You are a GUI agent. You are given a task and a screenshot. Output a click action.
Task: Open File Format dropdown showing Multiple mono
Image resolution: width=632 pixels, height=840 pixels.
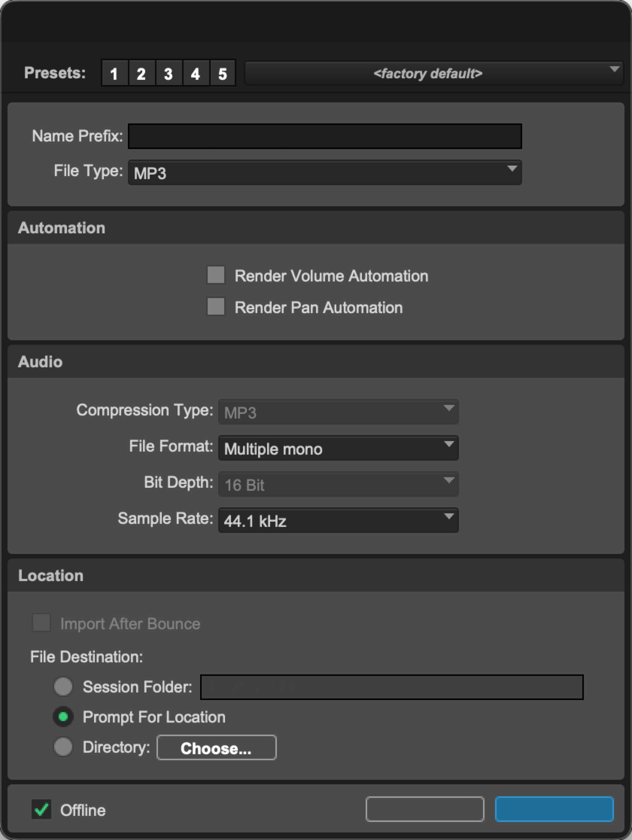tap(338, 448)
